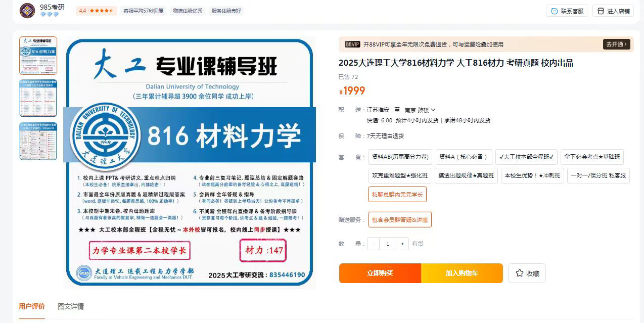This screenshot has height=323, width=644.
Task: Choose package 资料A（核心必备）
Action: pyautogui.click(x=464, y=157)
